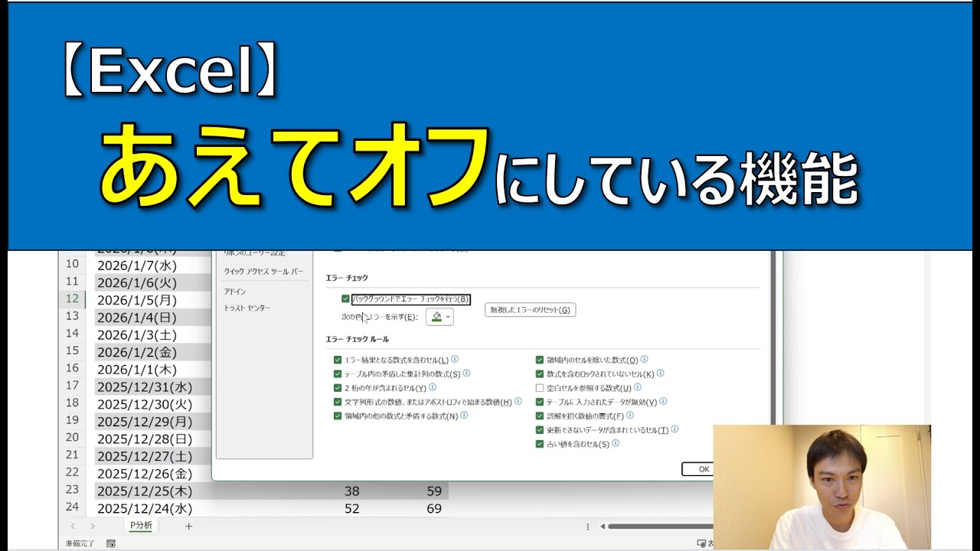This screenshot has height=551, width=980.
Task: Uncheck 更新できないデータが含まれているセル
Action: (540, 430)
